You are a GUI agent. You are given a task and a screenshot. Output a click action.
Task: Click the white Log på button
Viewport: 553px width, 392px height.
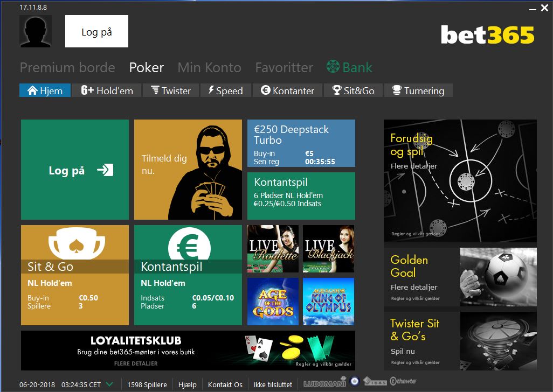click(x=96, y=31)
